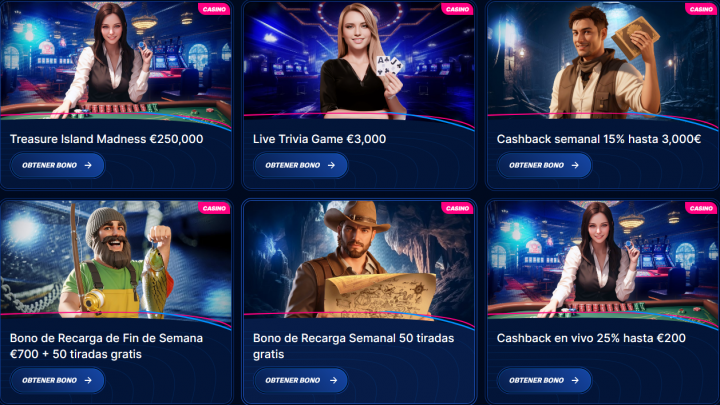This screenshot has height=405, width=720.
Task: Click OBTENER BONO under Cashback en vivo 25%
Action: (x=544, y=380)
